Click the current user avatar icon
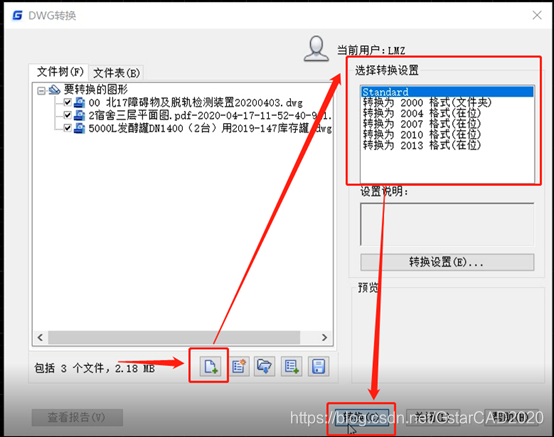 click(x=316, y=48)
